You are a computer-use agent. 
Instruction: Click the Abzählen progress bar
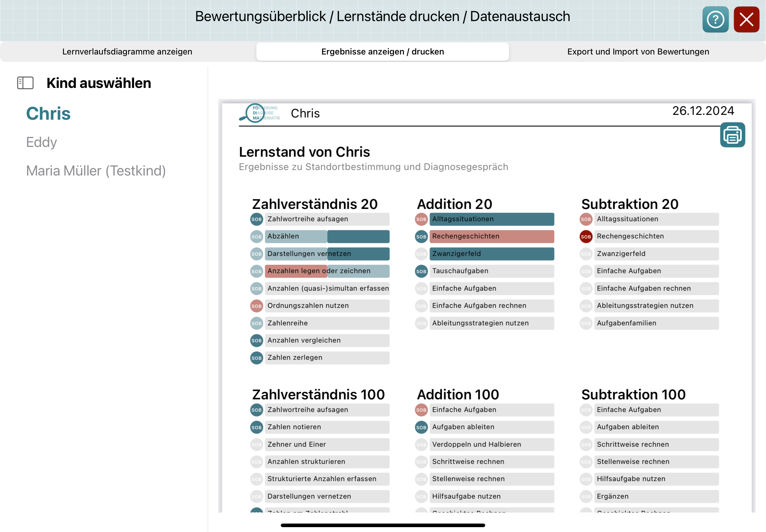(x=327, y=237)
